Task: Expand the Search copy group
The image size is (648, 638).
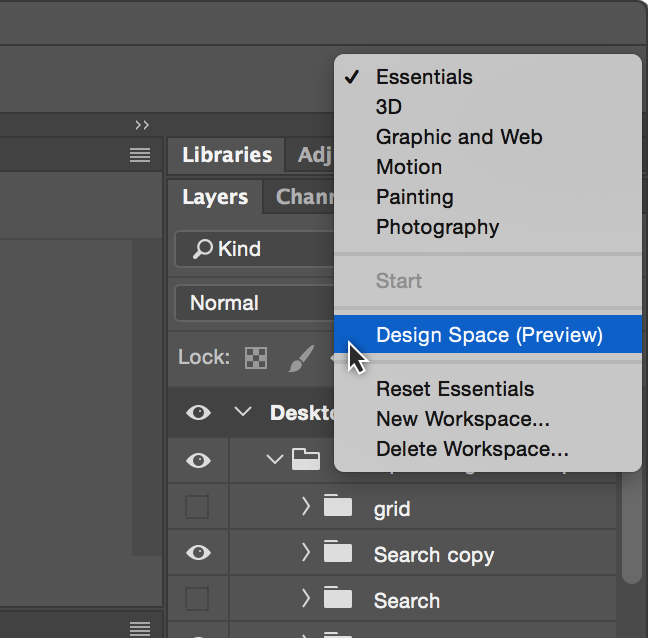Action: click(x=306, y=552)
